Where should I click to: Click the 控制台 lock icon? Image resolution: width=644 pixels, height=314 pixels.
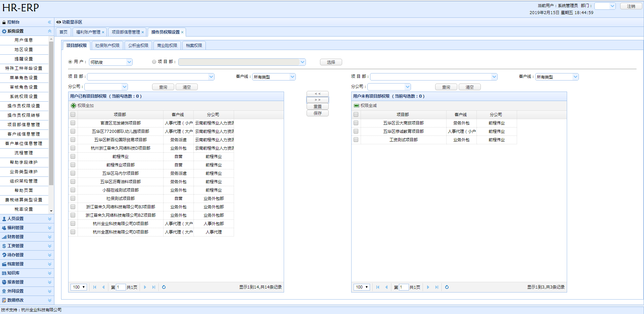coord(4,22)
